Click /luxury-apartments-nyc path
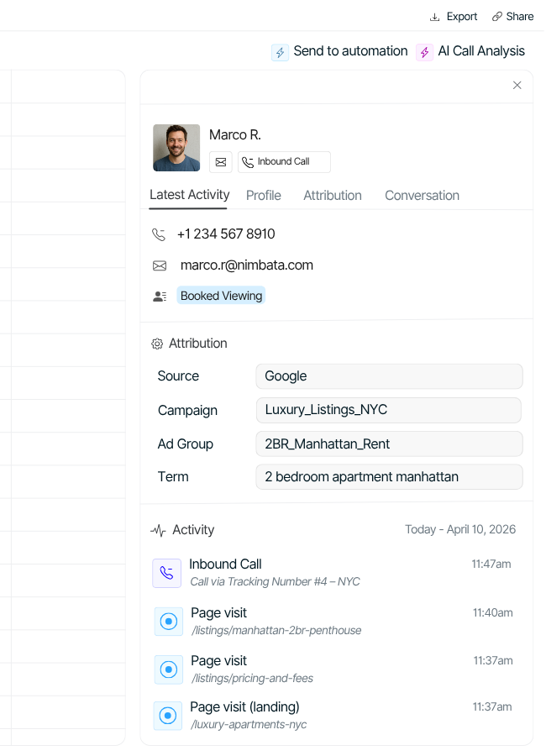 249,725
